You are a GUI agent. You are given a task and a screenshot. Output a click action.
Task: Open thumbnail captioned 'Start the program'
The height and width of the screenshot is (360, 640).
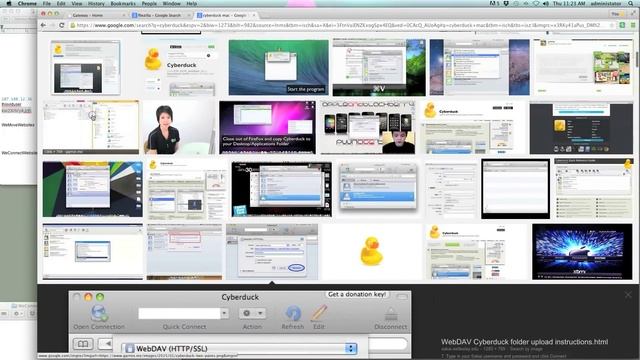pos(278,67)
